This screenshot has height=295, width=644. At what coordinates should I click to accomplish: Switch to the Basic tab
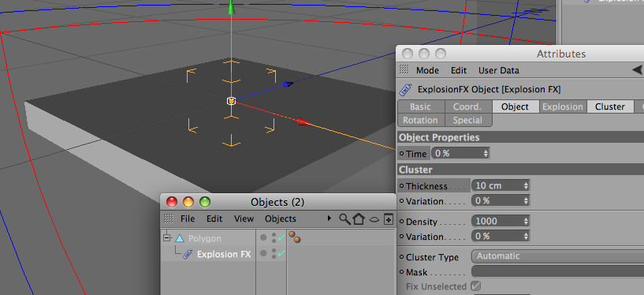pos(421,106)
